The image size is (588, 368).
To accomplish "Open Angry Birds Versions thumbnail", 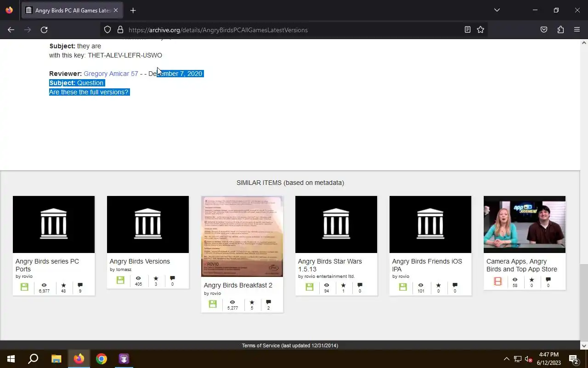I will coord(148,224).
